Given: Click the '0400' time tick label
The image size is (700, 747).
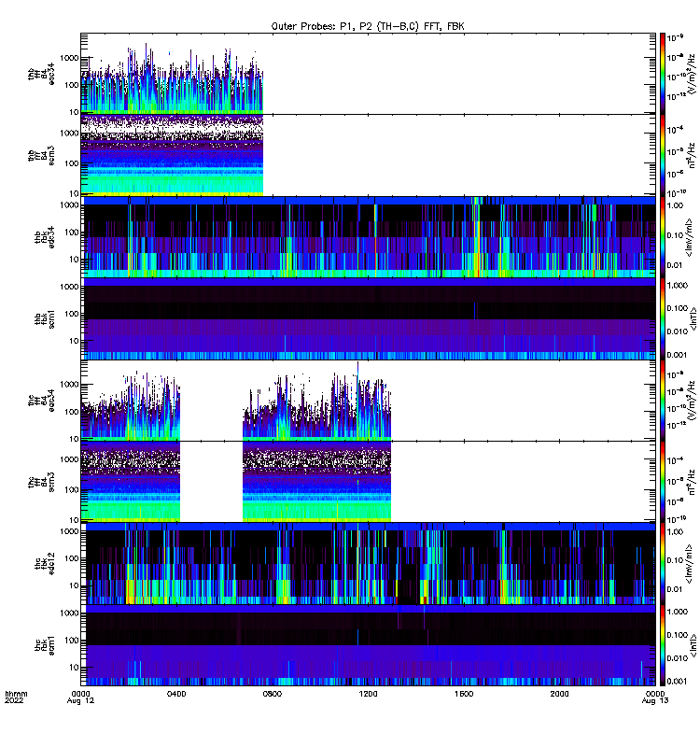Looking at the screenshot, I should [176, 694].
